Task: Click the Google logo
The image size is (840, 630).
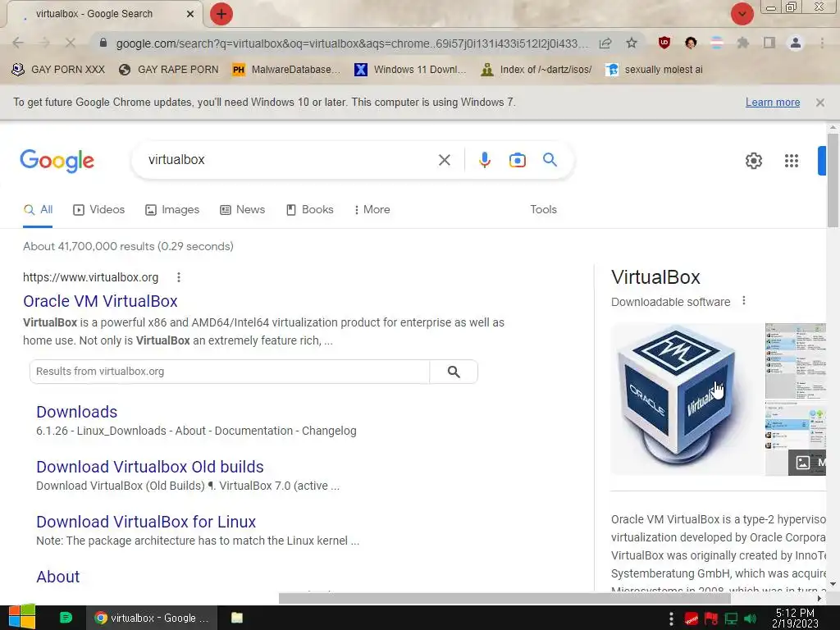Action: click(57, 161)
